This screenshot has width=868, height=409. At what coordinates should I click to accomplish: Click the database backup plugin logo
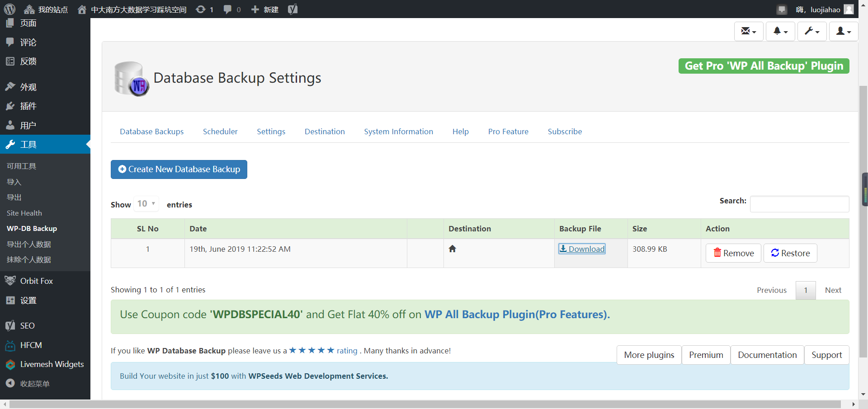click(132, 79)
